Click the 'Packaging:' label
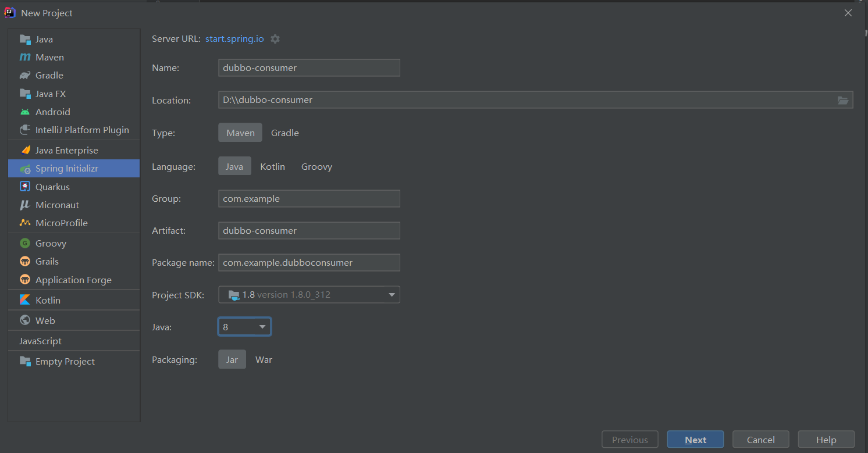Image resolution: width=868 pixels, height=453 pixels. [x=175, y=359]
